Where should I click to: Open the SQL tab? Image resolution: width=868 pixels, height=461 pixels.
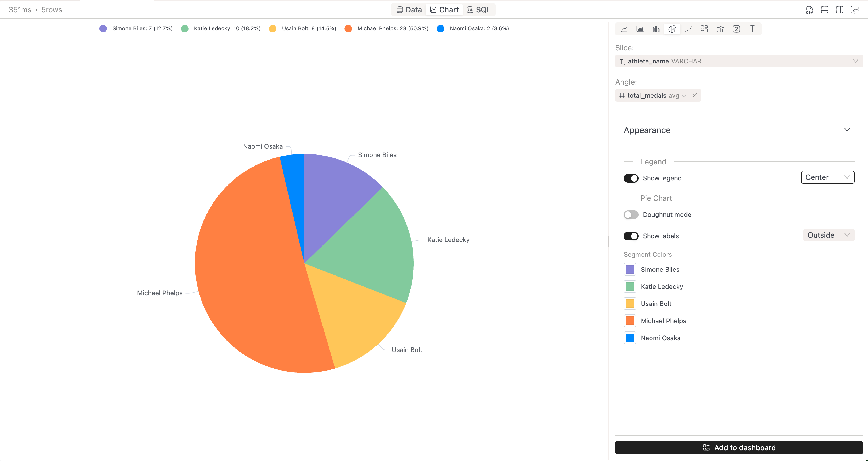point(479,9)
